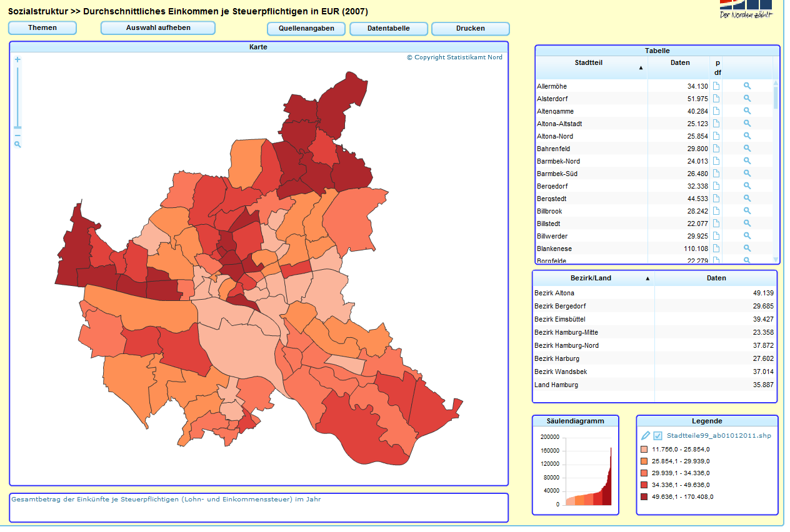
Task: Click the Auswahl aufheben button
Action: pyautogui.click(x=158, y=28)
